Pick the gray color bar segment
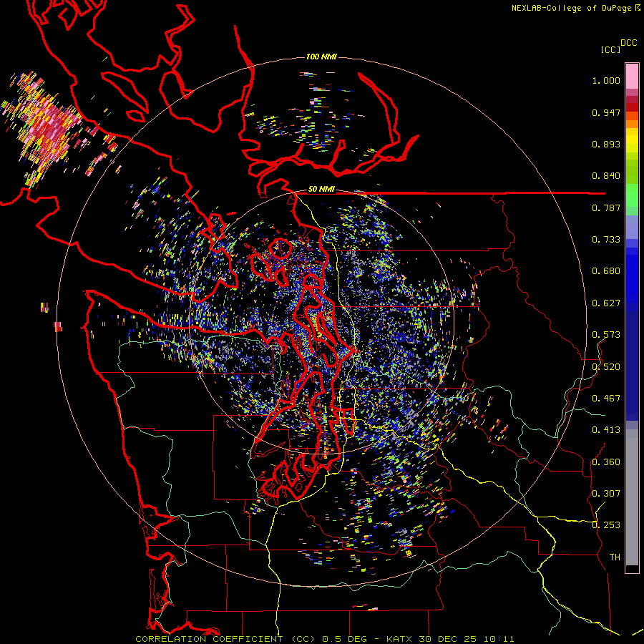 (x=632, y=497)
